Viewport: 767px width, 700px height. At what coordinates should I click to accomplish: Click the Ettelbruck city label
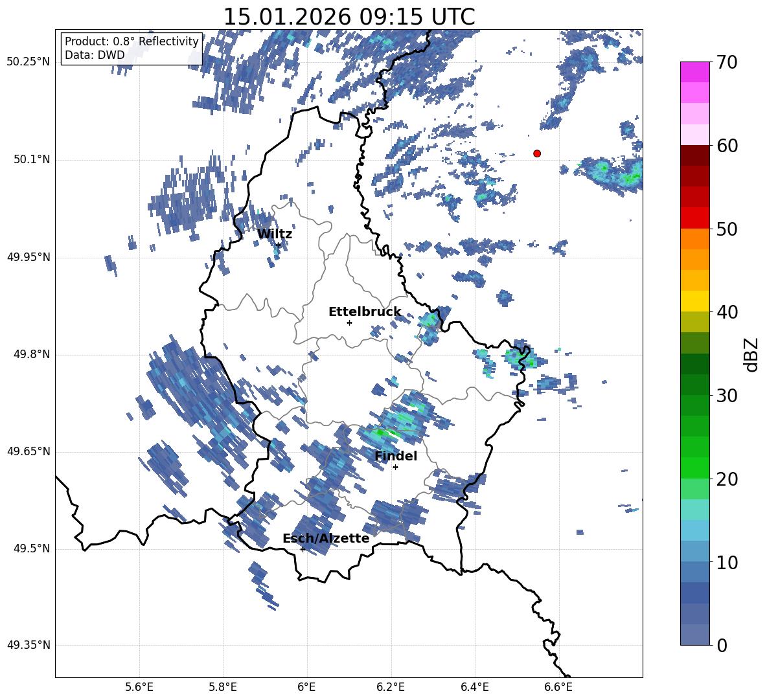[x=365, y=312]
